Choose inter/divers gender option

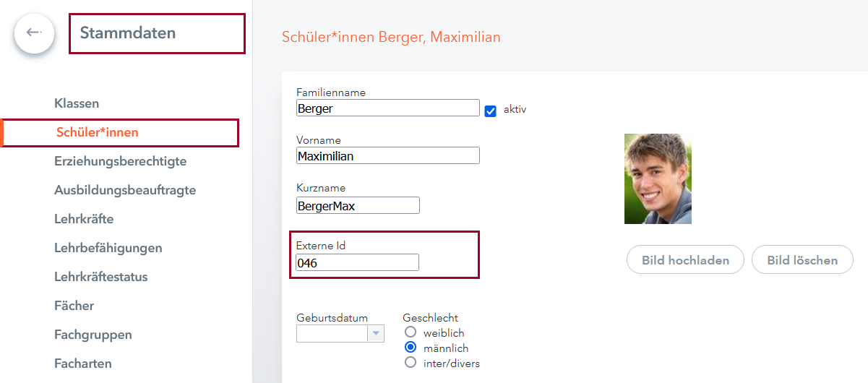pos(411,363)
